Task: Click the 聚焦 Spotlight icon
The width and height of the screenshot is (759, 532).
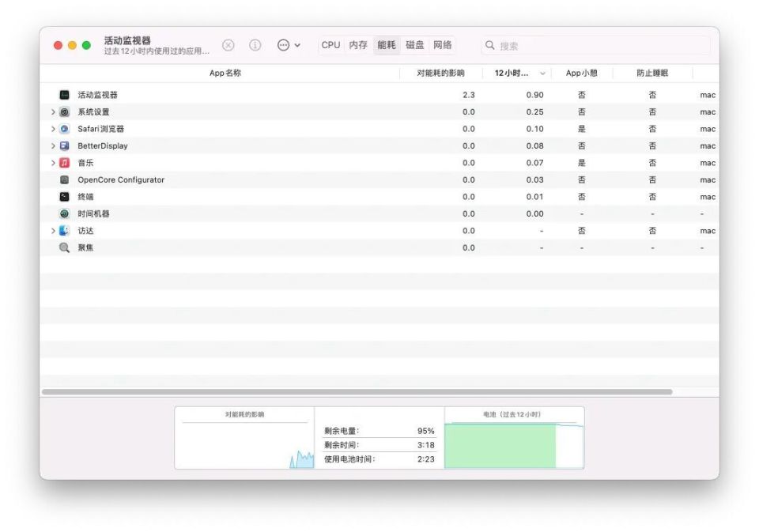Action: point(64,247)
